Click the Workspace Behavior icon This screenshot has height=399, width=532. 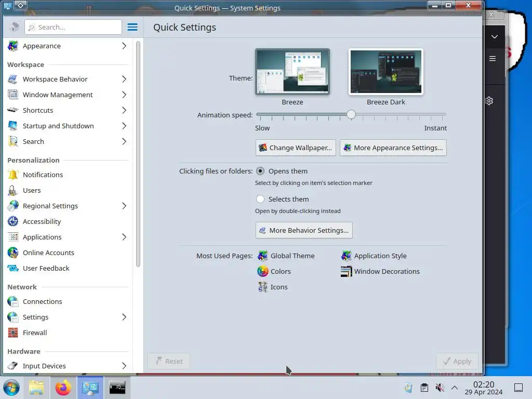pyautogui.click(x=13, y=79)
